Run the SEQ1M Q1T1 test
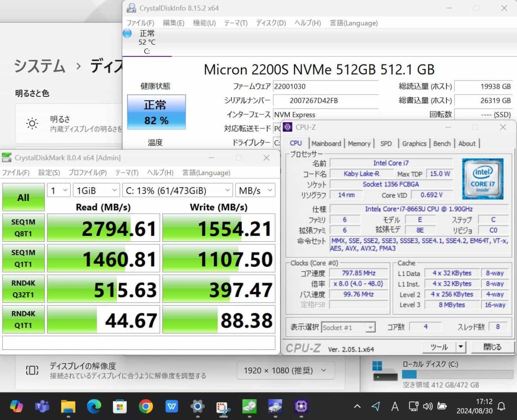This screenshot has height=420, width=517. (23, 258)
